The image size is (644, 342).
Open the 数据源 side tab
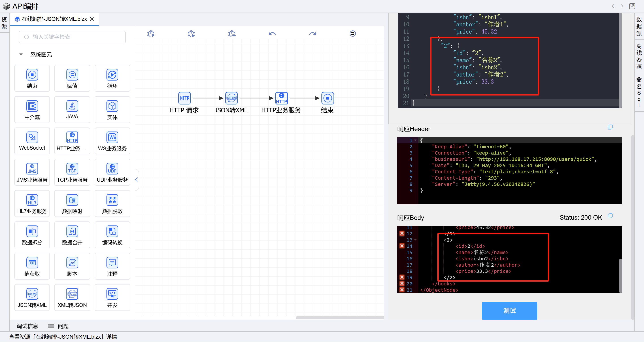[639, 26]
